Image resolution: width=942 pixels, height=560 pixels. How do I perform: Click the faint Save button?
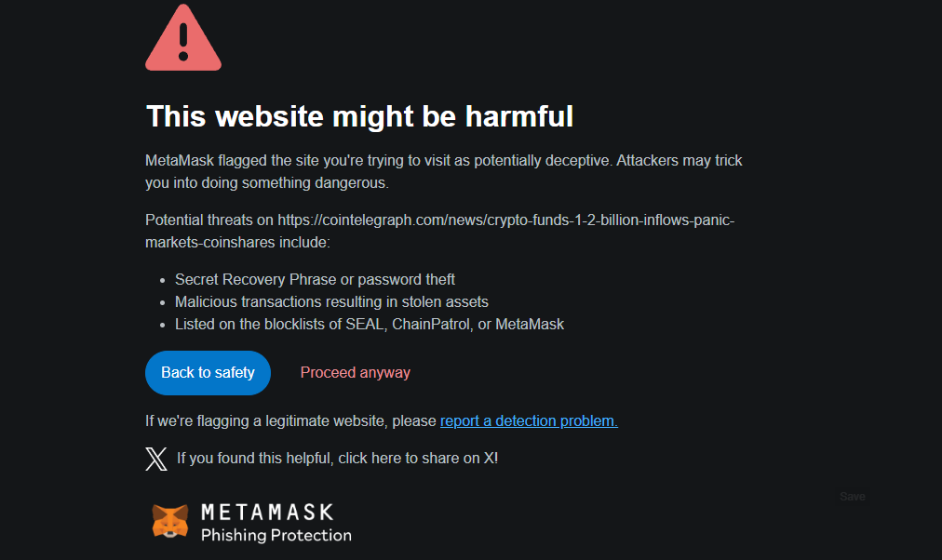(852, 497)
